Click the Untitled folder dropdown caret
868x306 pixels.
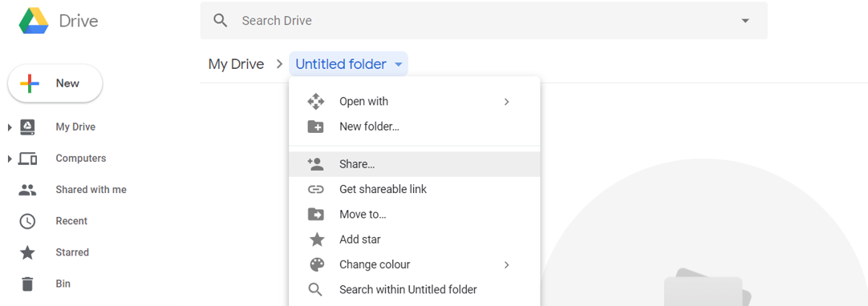point(399,65)
